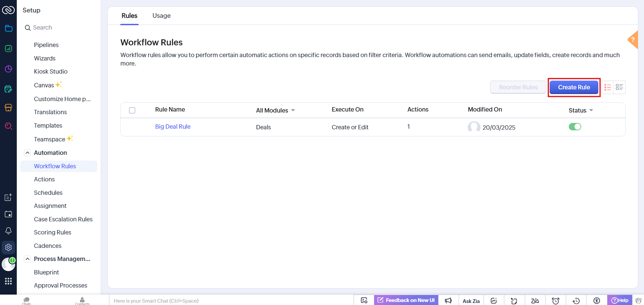Open the Setup gear icon
Screen dimensions: 644x305
[8, 248]
